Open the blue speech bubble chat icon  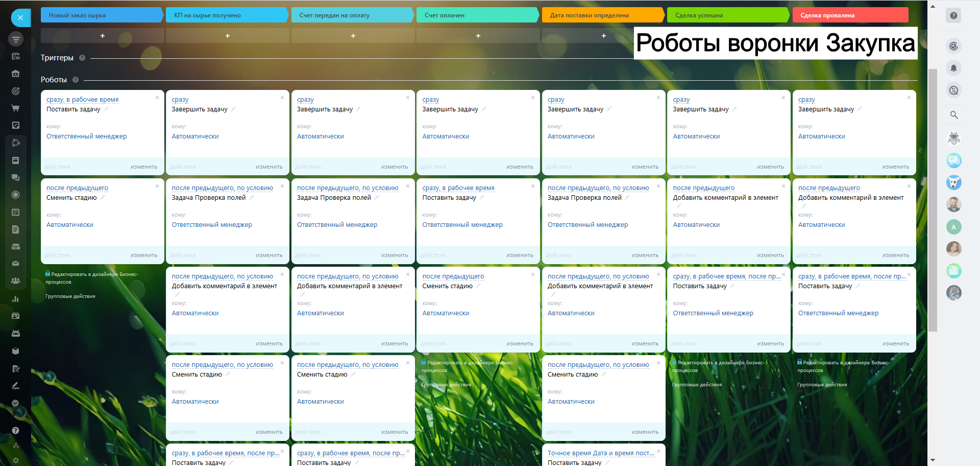point(953,160)
